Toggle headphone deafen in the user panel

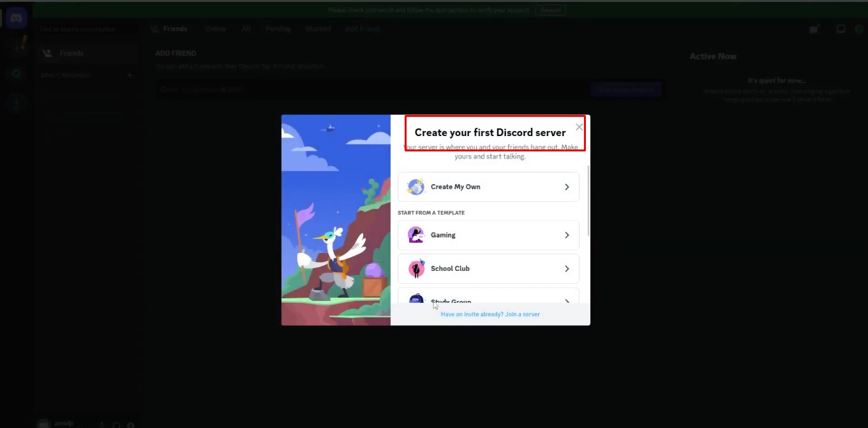[x=116, y=424]
